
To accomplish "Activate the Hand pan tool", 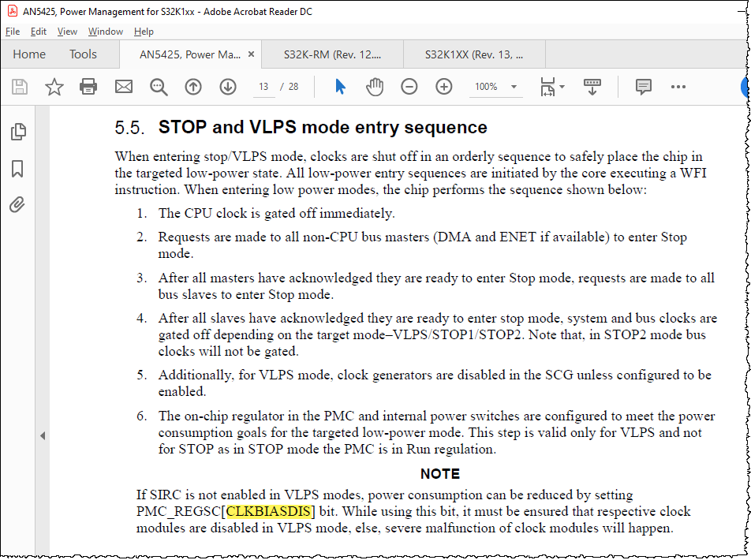I will tap(375, 87).
